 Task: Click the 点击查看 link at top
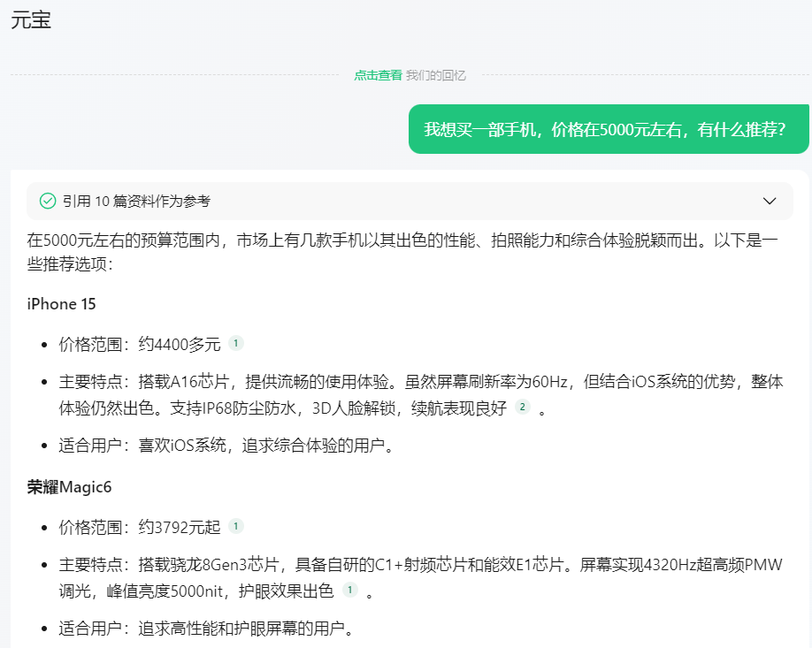coord(378,75)
